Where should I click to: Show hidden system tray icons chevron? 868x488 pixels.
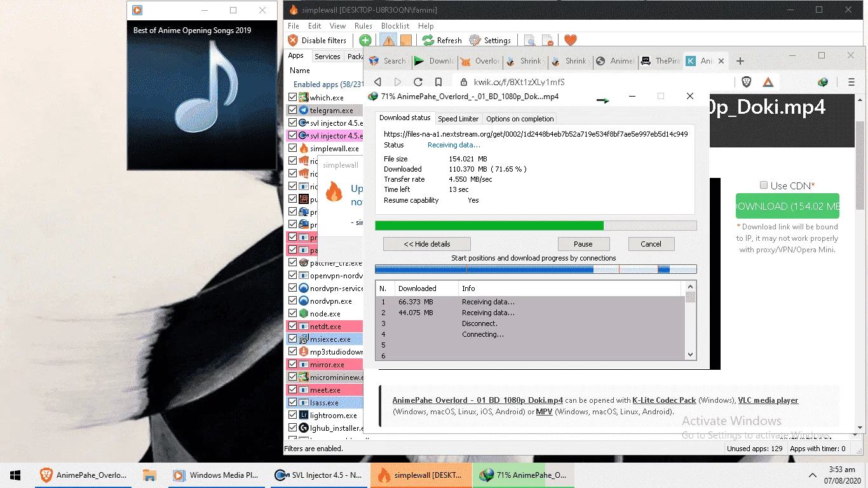pyautogui.click(x=812, y=475)
